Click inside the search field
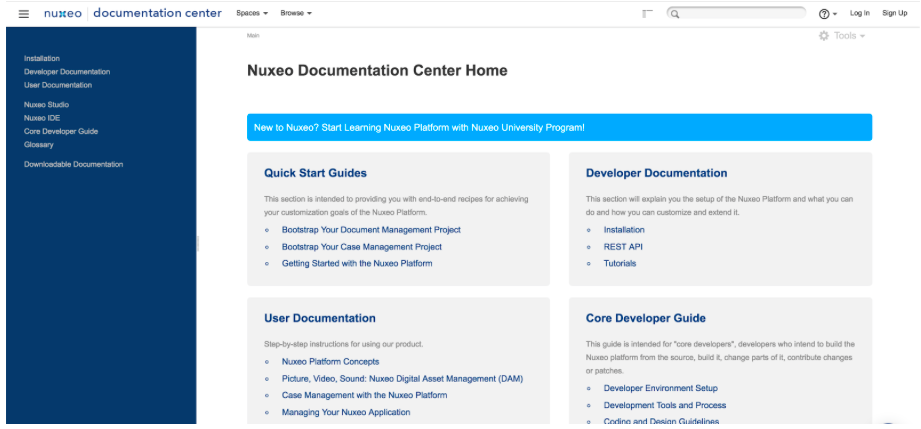Screen dimensions: 921x429 (x=737, y=13)
